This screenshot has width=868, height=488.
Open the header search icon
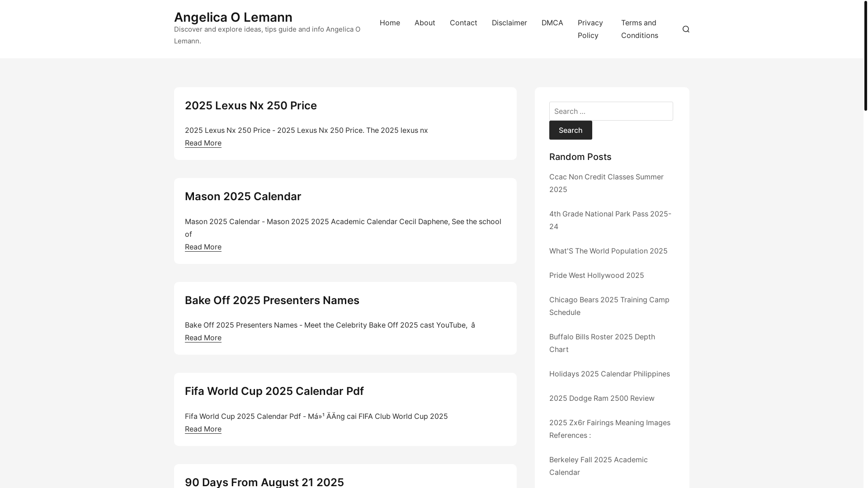(686, 29)
